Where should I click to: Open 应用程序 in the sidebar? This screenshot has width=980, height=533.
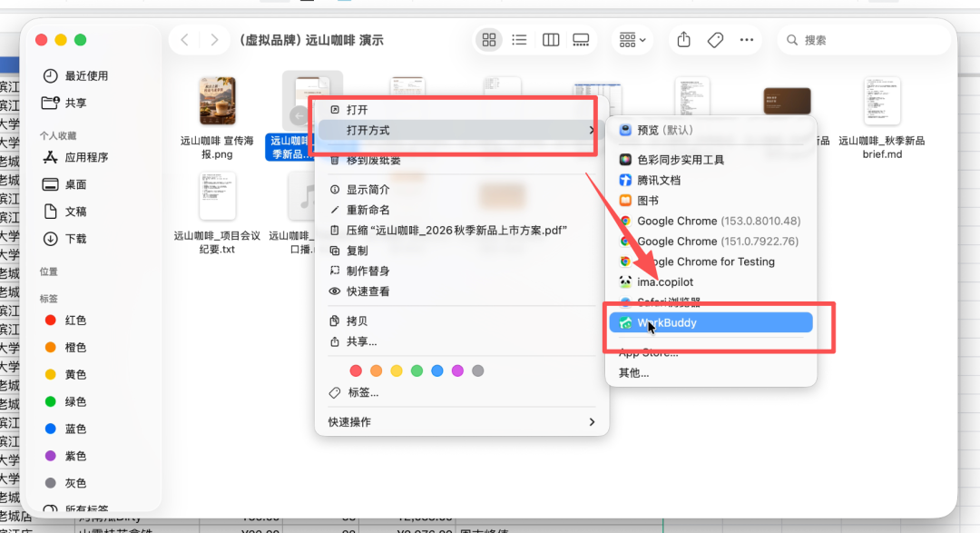pyautogui.click(x=75, y=158)
